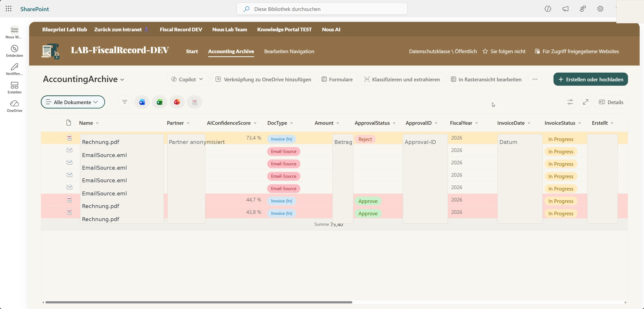Click the megaphone announcements icon
Viewport: 644px width, 309px height.
click(x=565, y=9)
